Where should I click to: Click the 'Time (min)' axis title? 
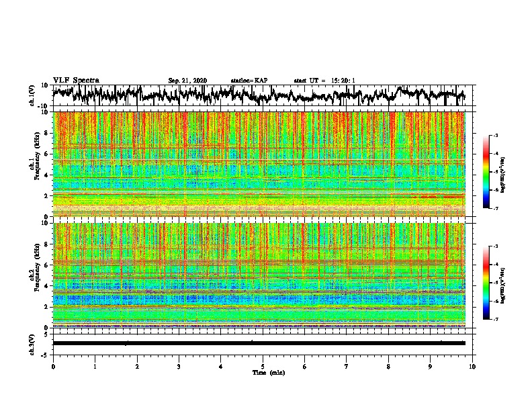coord(269,373)
